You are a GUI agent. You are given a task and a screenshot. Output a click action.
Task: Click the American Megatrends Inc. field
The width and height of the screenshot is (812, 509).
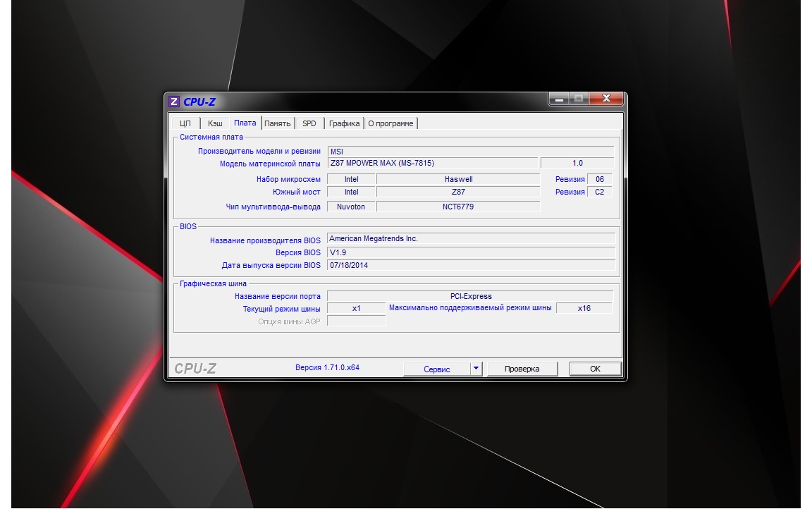472,239
